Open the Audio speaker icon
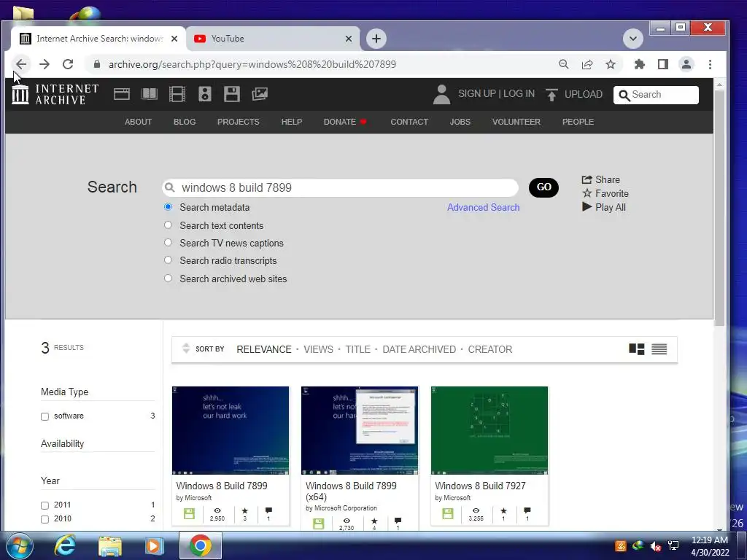747x560 pixels. (x=205, y=94)
